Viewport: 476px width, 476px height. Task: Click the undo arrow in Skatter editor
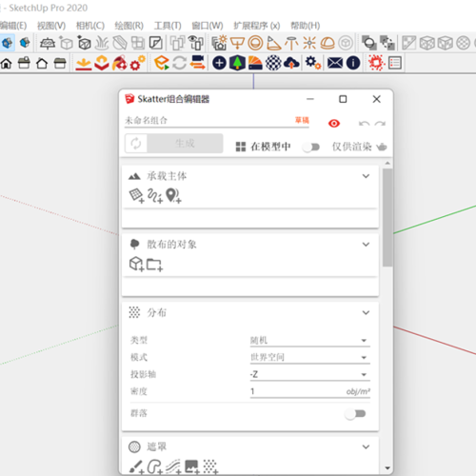[364, 124]
